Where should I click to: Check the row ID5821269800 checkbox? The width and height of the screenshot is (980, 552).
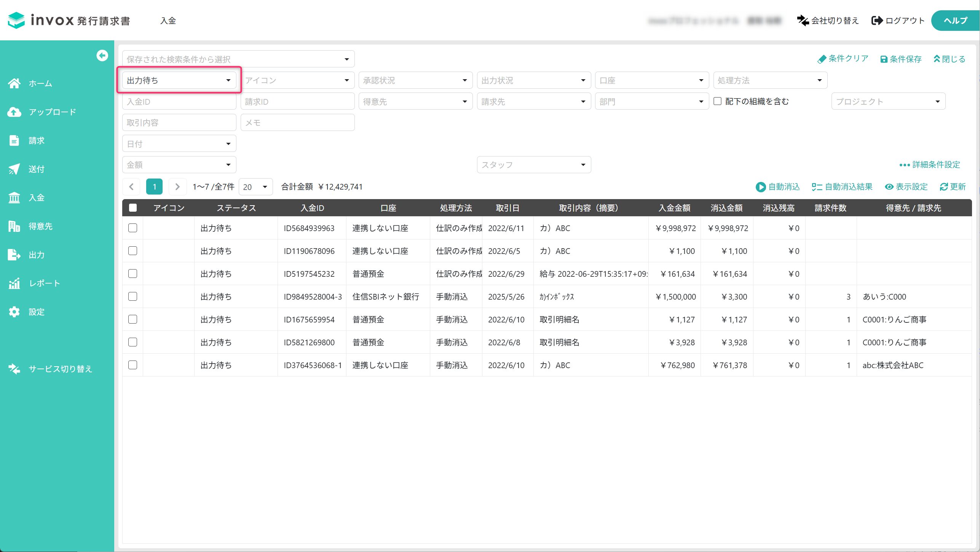[132, 342]
